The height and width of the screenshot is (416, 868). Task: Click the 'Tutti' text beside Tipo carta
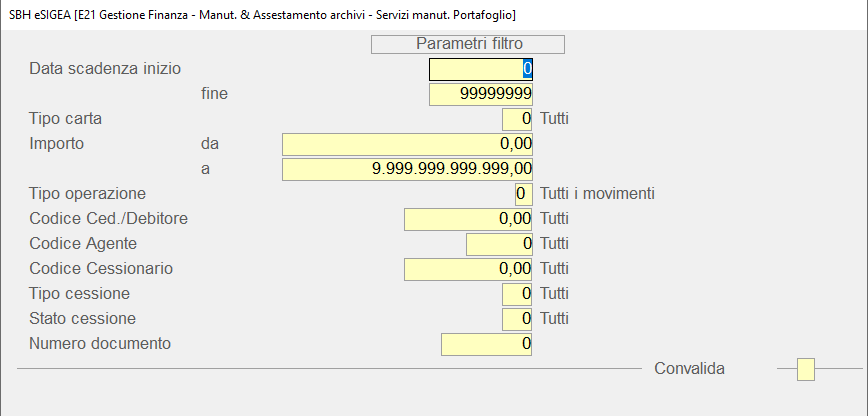click(555, 119)
